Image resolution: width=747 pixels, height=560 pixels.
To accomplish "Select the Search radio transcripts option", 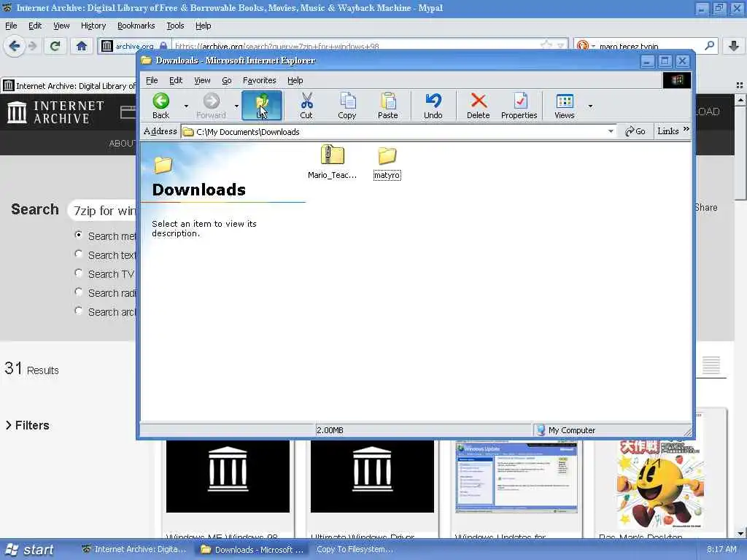I will click(79, 292).
